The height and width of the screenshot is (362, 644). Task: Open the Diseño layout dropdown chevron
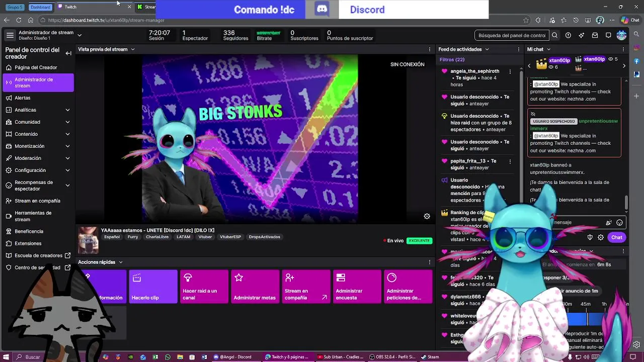coord(79,35)
